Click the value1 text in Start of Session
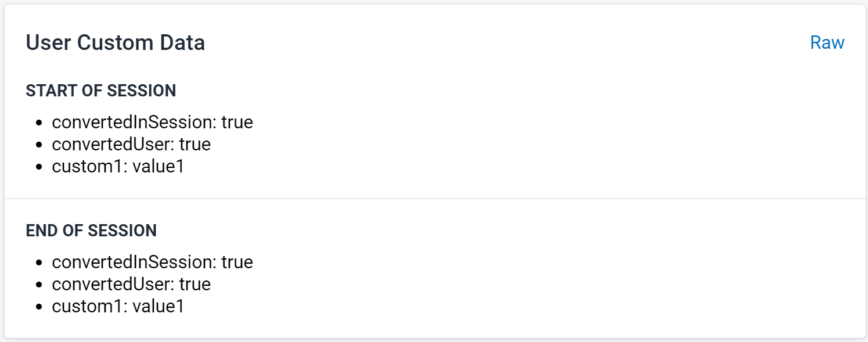868x342 pixels. 159,167
